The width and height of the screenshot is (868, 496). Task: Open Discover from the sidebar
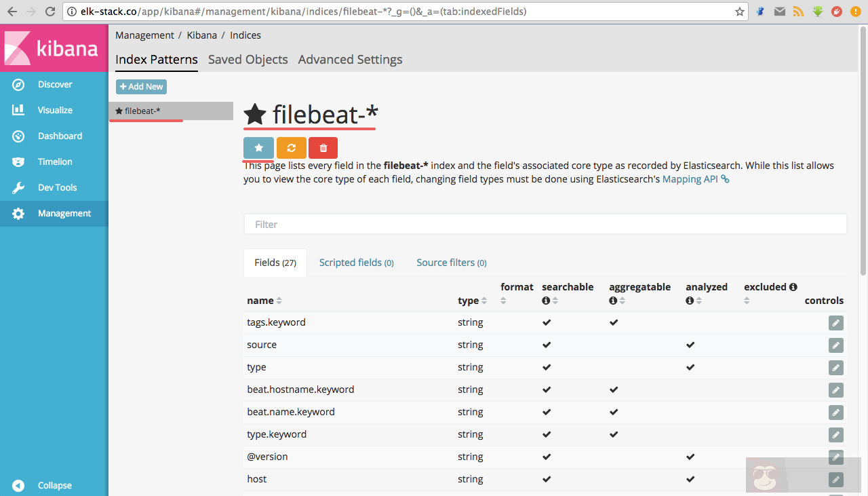pos(54,85)
